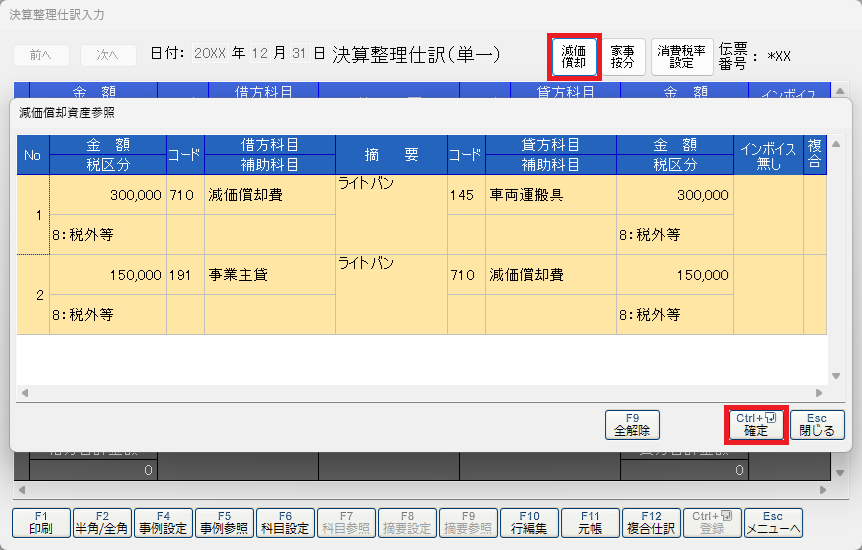Return via Esc メニューへ button
This screenshot has height=550, width=862.
tap(773, 522)
